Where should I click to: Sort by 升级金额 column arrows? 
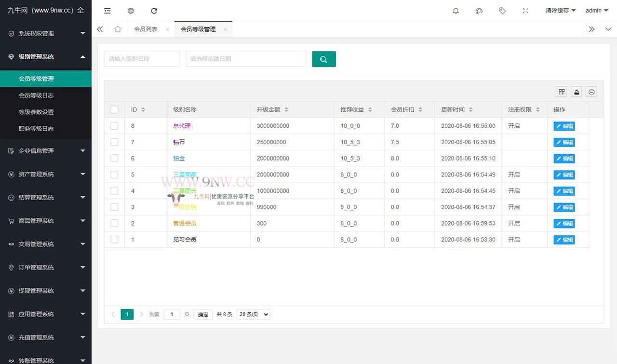coord(286,109)
